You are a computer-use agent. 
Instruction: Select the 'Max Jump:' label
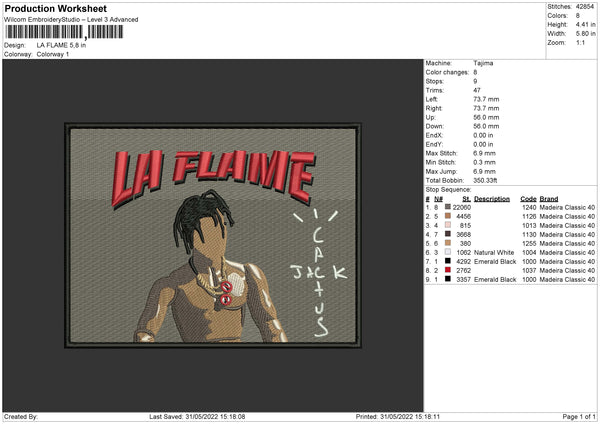coord(441,171)
